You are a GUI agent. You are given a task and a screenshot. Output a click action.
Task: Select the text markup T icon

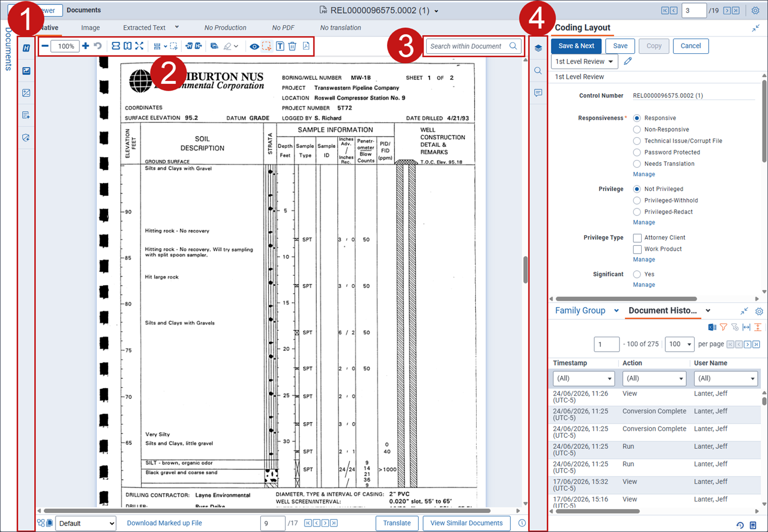(x=280, y=46)
